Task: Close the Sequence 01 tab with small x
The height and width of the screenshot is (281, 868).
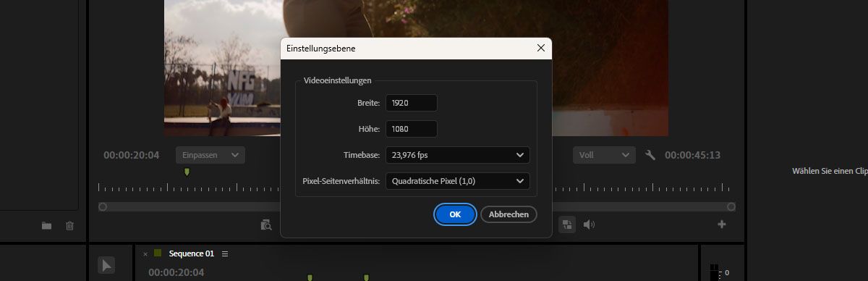Action: tap(145, 253)
